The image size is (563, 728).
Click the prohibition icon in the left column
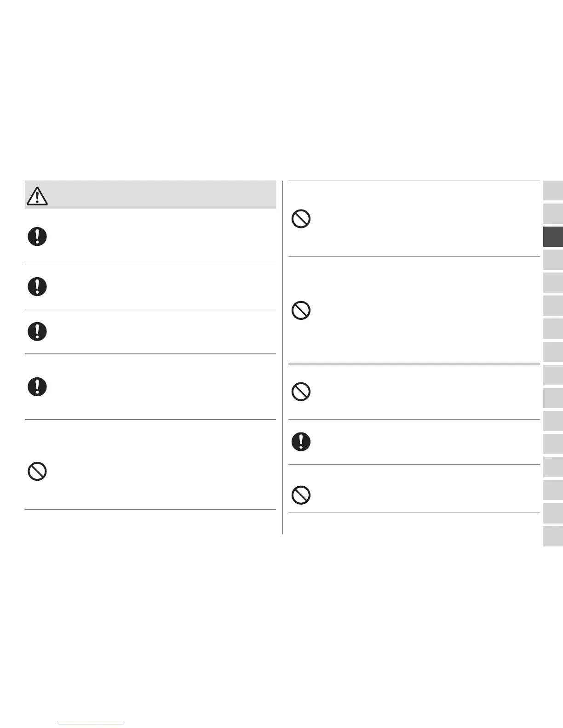37,472
